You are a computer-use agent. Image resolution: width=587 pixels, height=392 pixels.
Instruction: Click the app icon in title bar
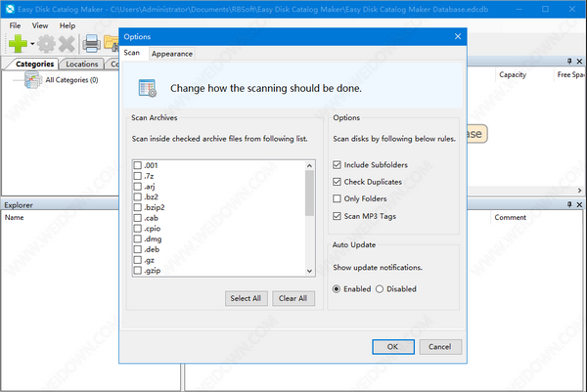coord(9,9)
